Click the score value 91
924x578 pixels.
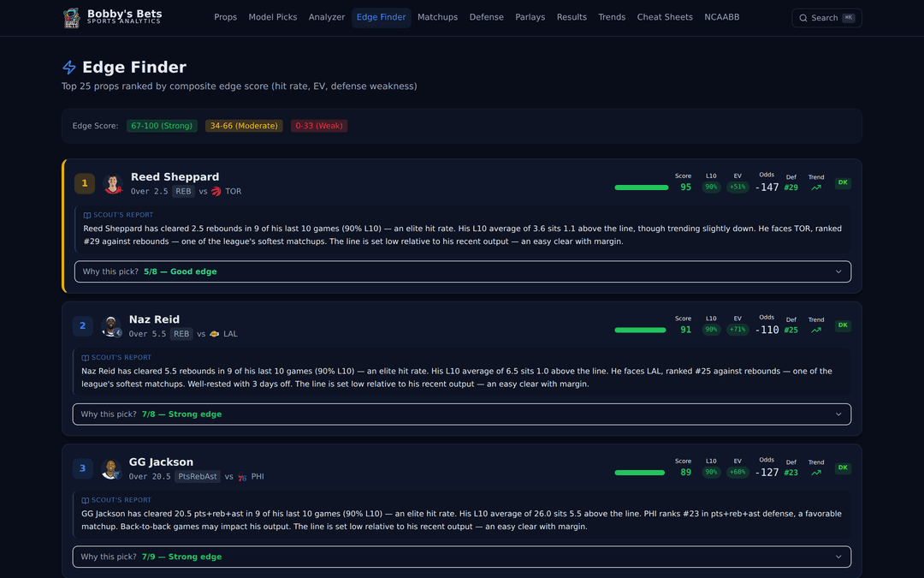[685, 330]
